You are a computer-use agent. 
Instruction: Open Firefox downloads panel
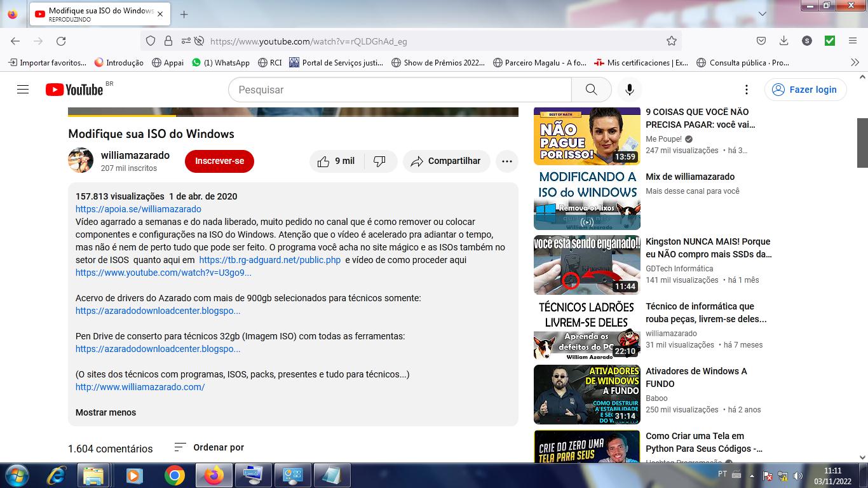tap(783, 41)
